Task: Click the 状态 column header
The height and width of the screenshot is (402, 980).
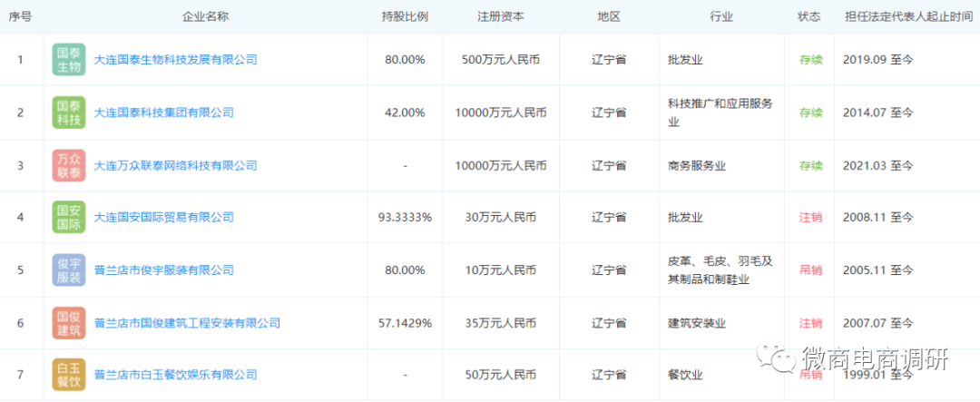Action: point(809,17)
